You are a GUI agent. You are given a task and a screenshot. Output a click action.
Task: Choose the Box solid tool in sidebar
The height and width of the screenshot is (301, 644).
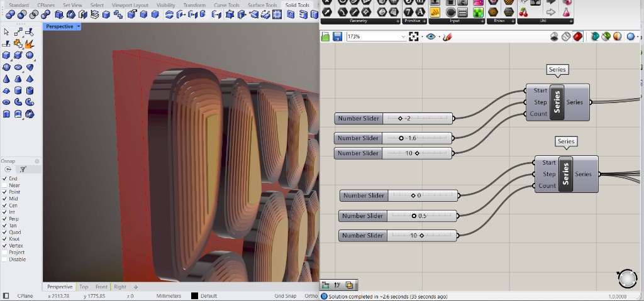click(6, 55)
